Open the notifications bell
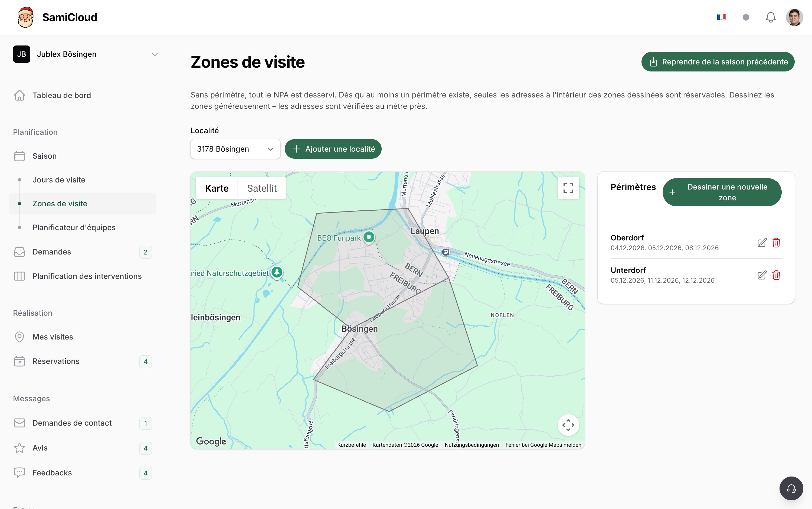Screen dimensions: 812x509 click(x=771, y=17)
